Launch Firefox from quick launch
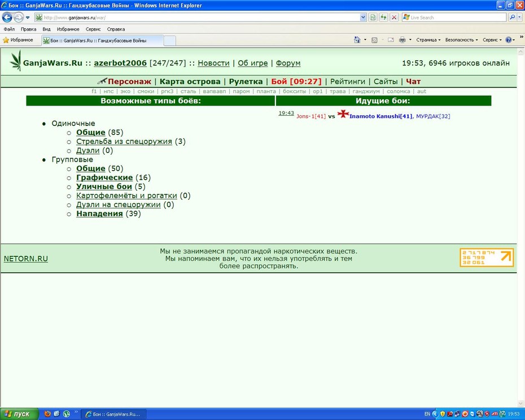Screen dimensions: 525x420 [x=47, y=414]
